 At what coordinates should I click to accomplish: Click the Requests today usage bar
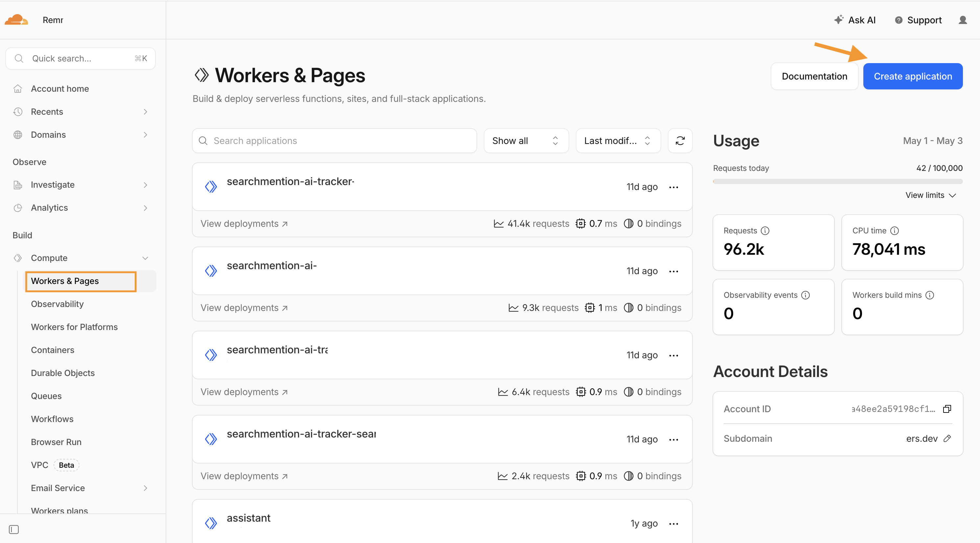point(837,181)
